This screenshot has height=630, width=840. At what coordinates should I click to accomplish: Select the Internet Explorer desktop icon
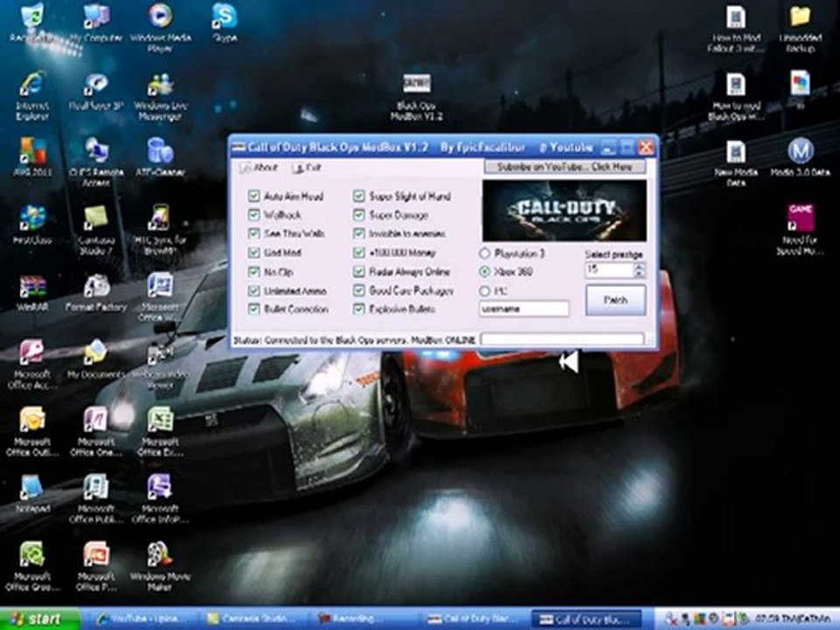[32, 95]
